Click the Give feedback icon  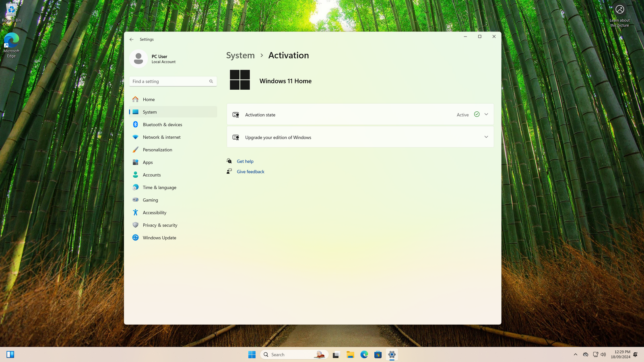(x=229, y=171)
